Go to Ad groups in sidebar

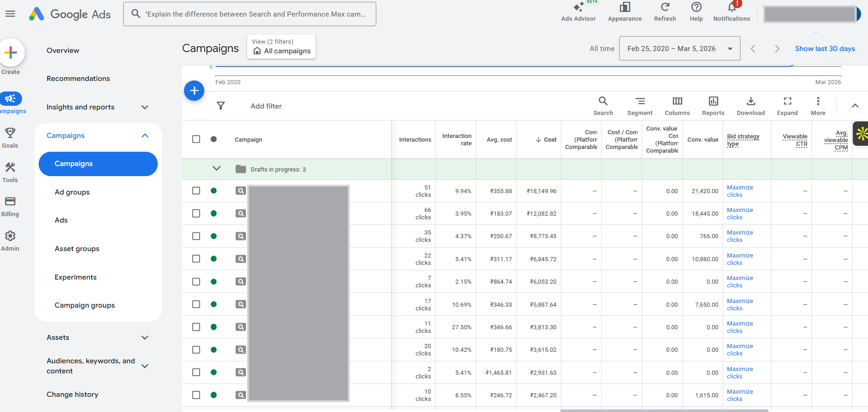(72, 192)
